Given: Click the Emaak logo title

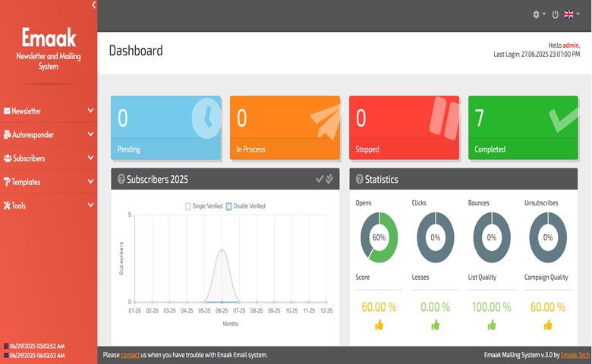Looking at the screenshot, I should tap(49, 38).
